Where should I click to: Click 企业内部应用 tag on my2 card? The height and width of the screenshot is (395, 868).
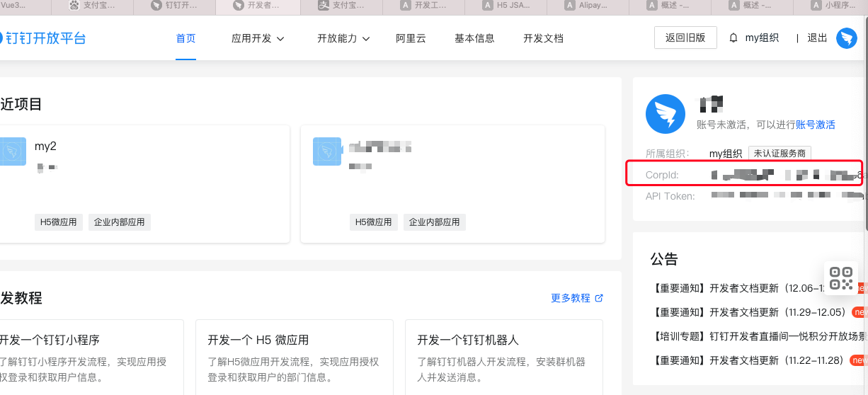click(x=119, y=222)
